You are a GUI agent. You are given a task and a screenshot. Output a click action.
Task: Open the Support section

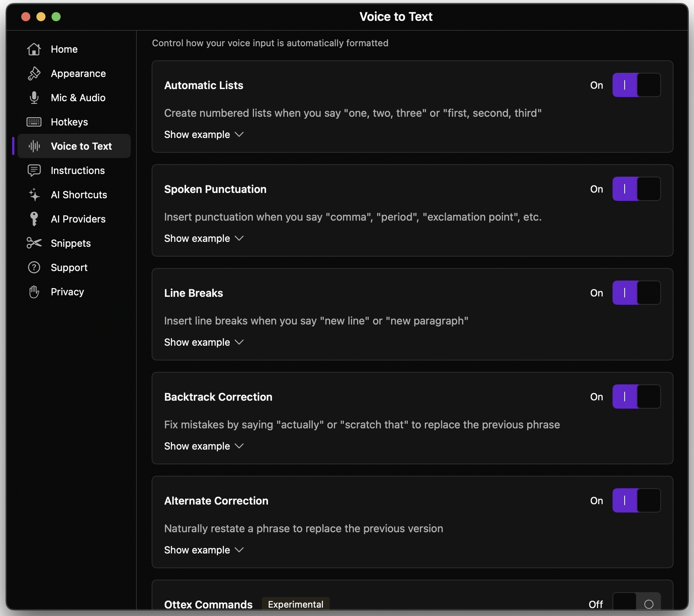click(x=69, y=267)
